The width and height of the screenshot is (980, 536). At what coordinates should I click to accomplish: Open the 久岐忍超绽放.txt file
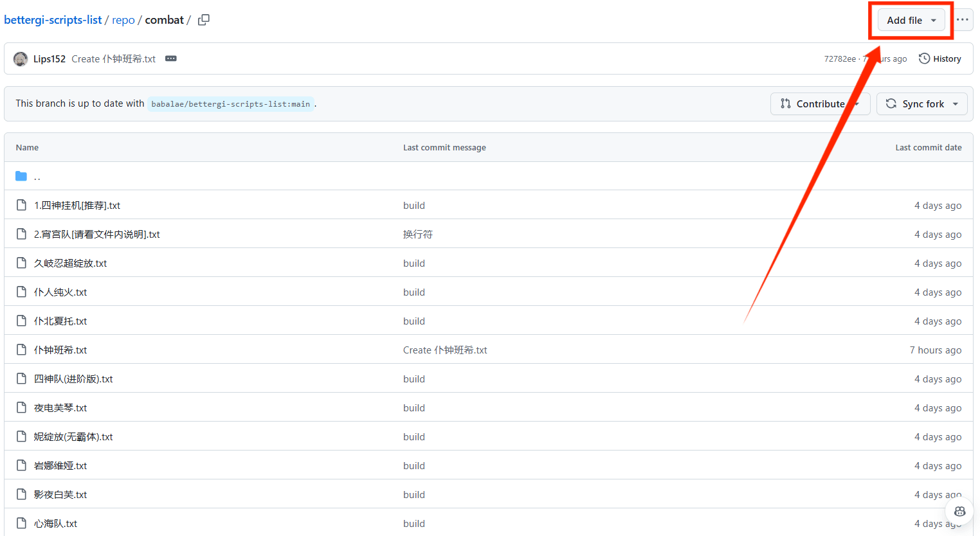[70, 264]
